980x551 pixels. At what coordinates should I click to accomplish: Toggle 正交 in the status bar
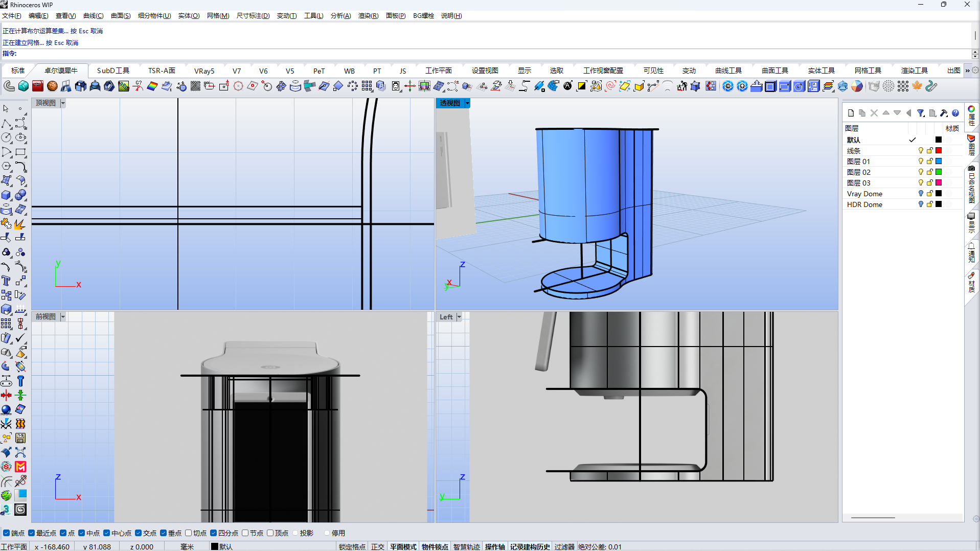pos(377,547)
